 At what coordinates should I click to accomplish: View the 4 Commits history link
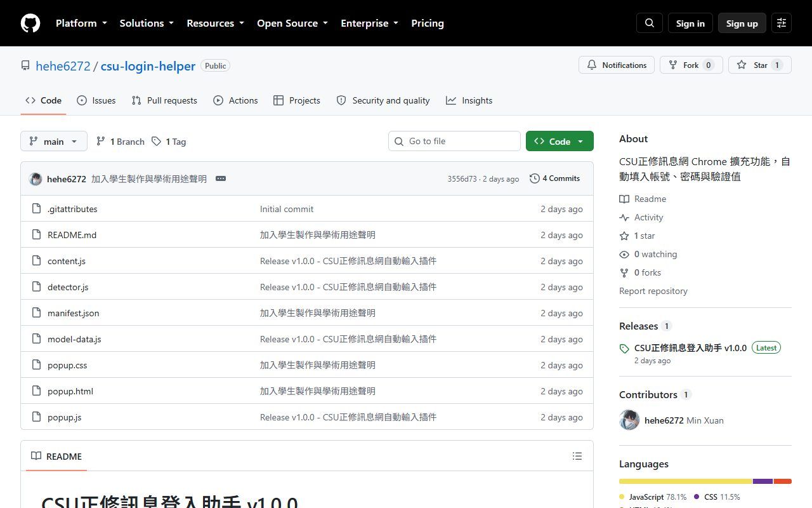(x=555, y=178)
